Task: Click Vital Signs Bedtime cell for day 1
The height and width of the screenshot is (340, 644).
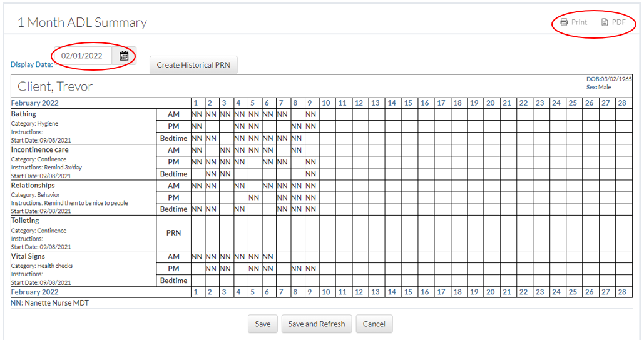Action: [x=197, y=281]
